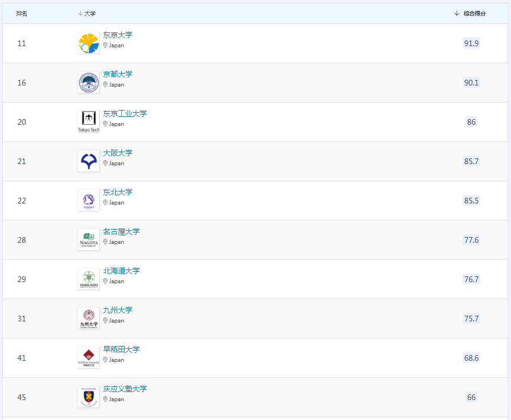
Task: Click the 77.6 score badge for 名古屋大学
Action: (471, 240)
